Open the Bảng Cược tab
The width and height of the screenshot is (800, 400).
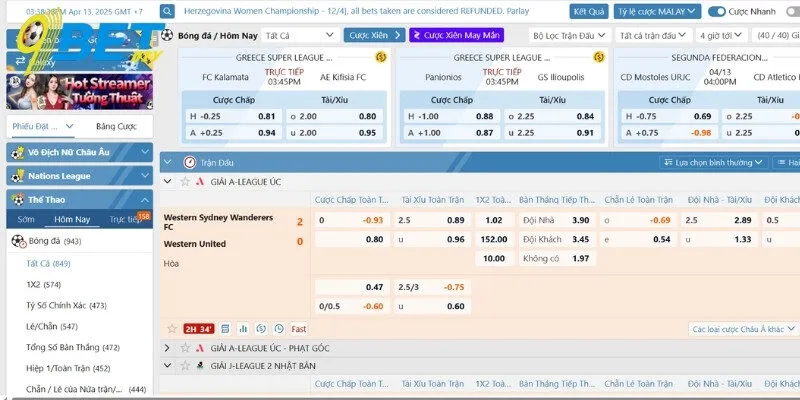116,127
